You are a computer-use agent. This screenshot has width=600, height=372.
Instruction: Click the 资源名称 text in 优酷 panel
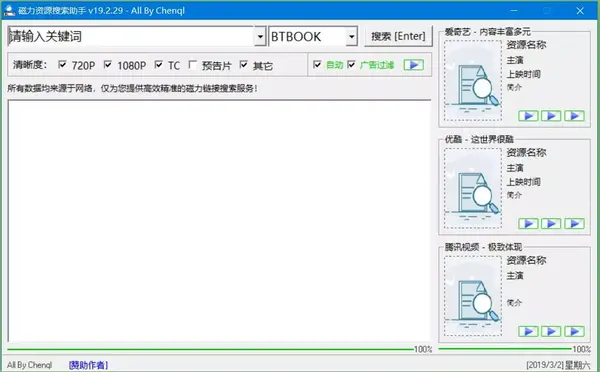click(x=526, y=153)
